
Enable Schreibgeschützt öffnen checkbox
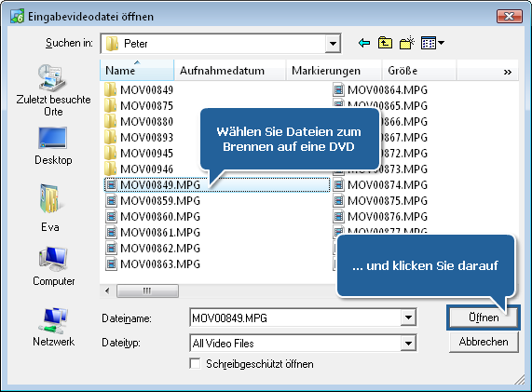click(195, 363)
